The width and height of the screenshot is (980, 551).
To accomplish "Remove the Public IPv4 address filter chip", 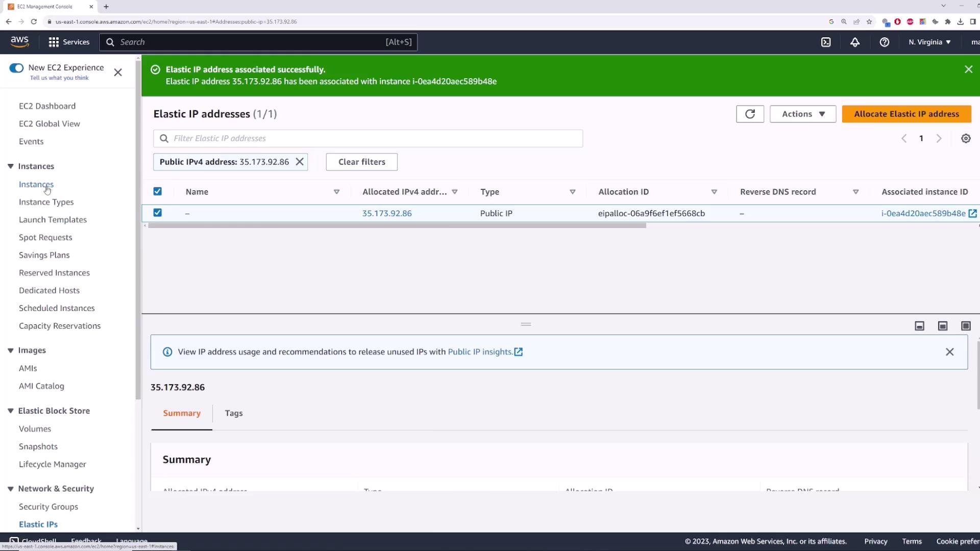I will point(300,162).
